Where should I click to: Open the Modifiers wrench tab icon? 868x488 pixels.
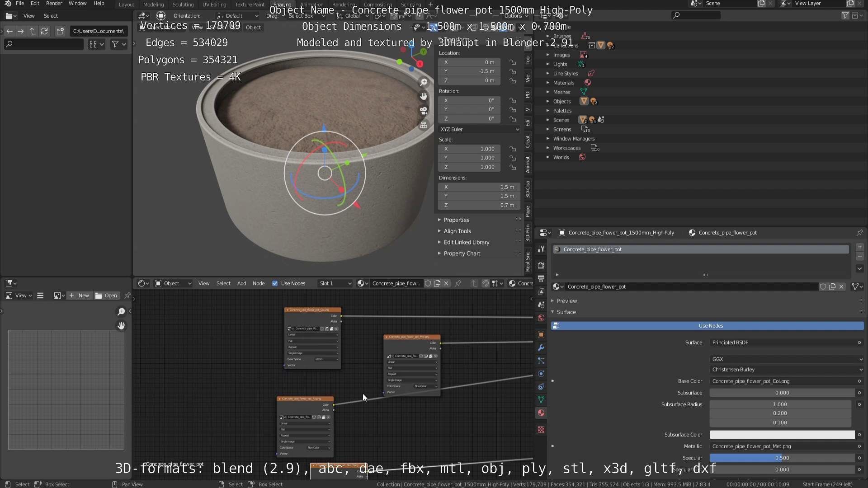click(541, 348)
